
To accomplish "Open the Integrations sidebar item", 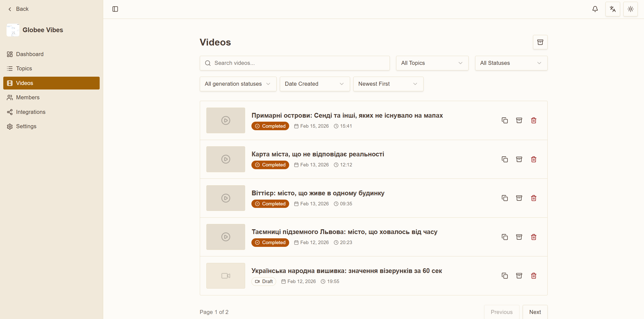I will point(31,112).
